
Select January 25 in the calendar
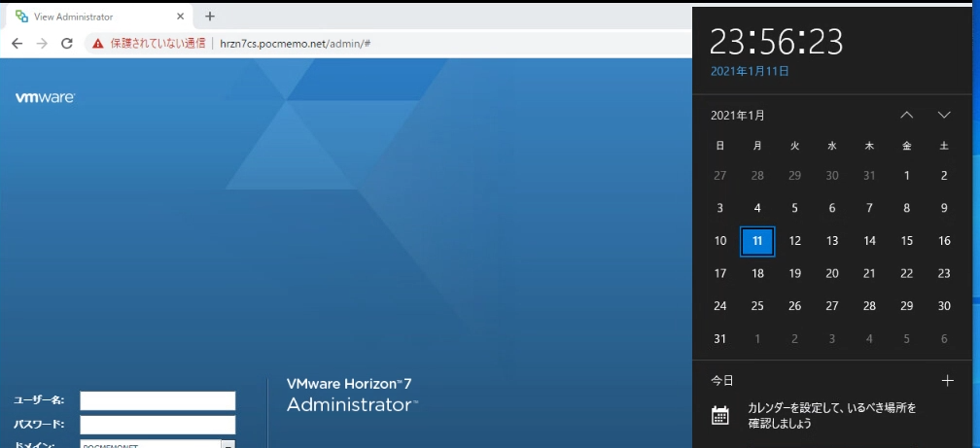tap(757, 306)
